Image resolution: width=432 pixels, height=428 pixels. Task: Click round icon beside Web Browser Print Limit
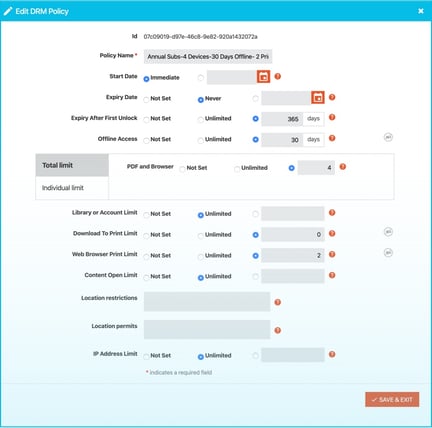point(388,253)
